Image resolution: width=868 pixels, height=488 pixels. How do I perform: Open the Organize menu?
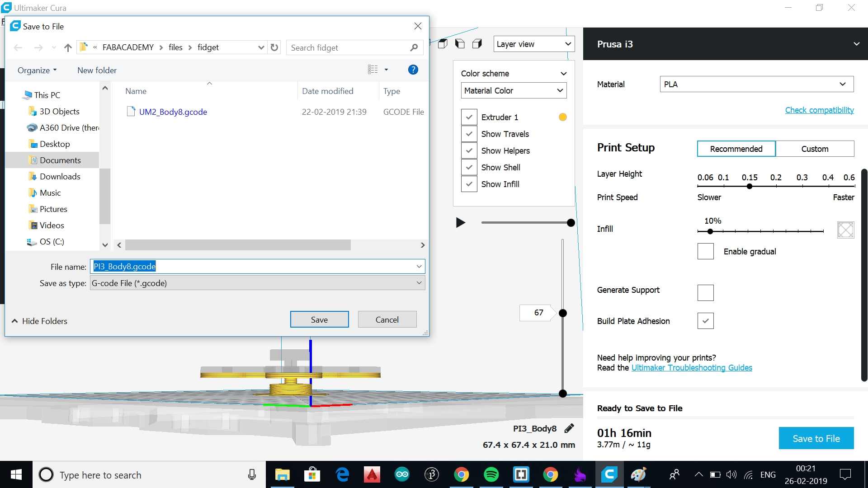37,70
